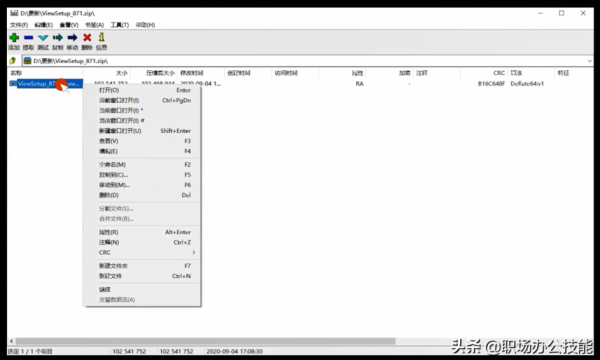Click the blue minus Extract icon

pyautogui.click(x=28, y=37)
